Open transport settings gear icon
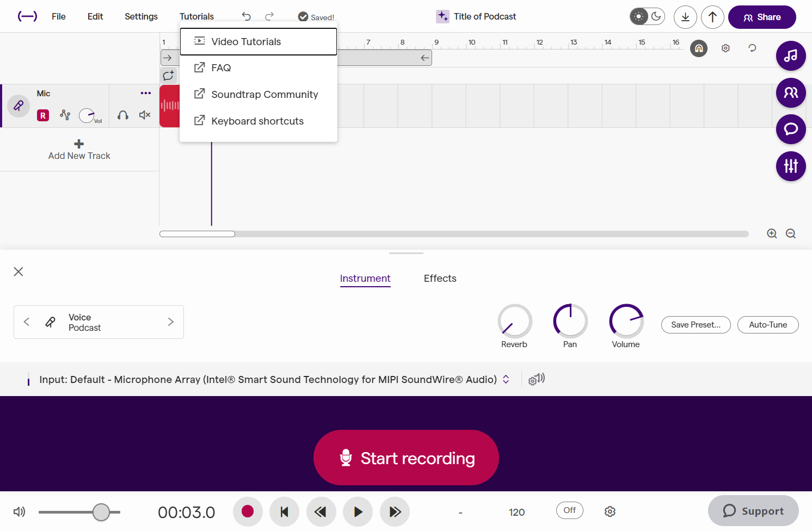 (x=610, y=511)
